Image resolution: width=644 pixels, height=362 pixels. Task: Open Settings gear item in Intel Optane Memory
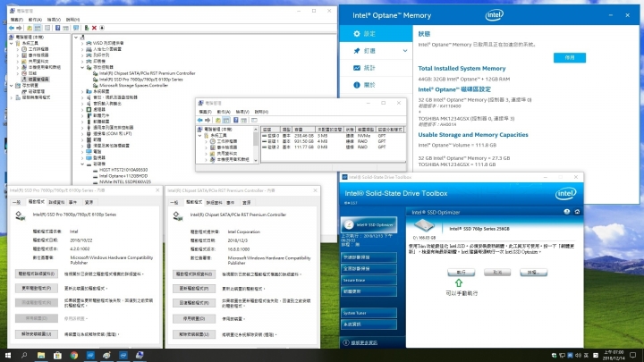coord(376,34)
